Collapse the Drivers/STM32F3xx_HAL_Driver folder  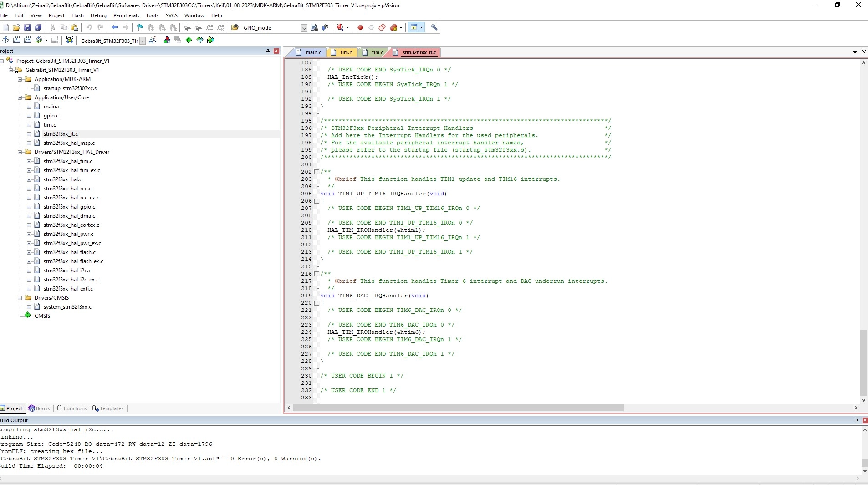tap(20, 152)
